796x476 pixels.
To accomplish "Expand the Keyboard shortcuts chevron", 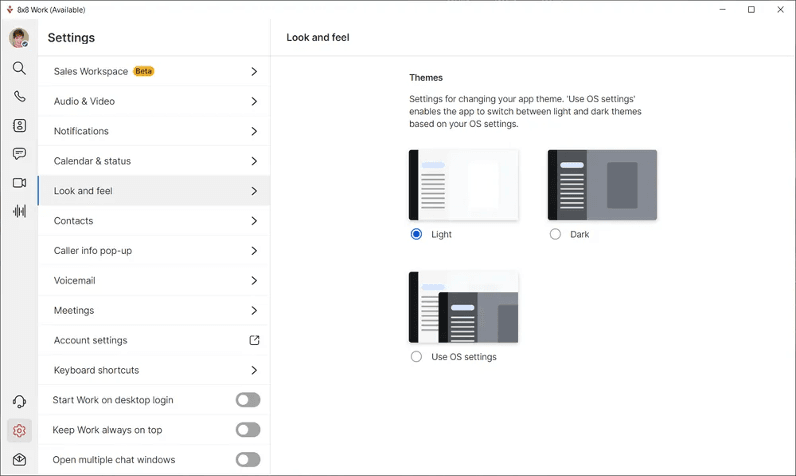I will pos(254,370).
